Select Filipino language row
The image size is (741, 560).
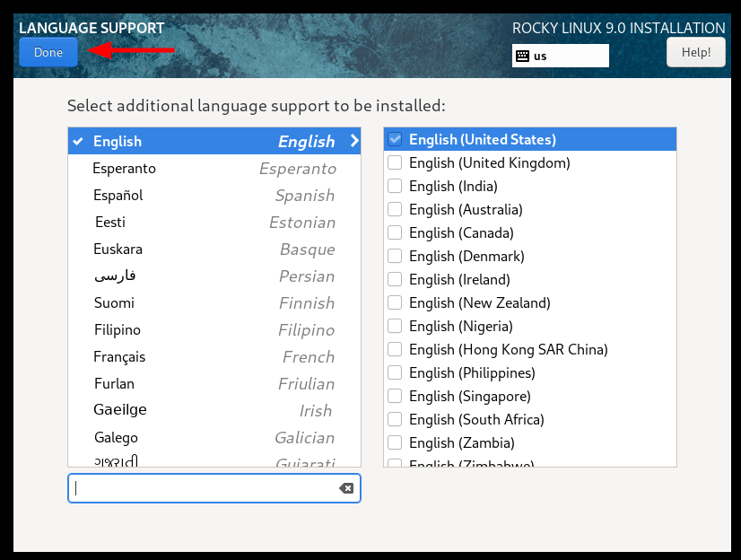click(214, 330)
